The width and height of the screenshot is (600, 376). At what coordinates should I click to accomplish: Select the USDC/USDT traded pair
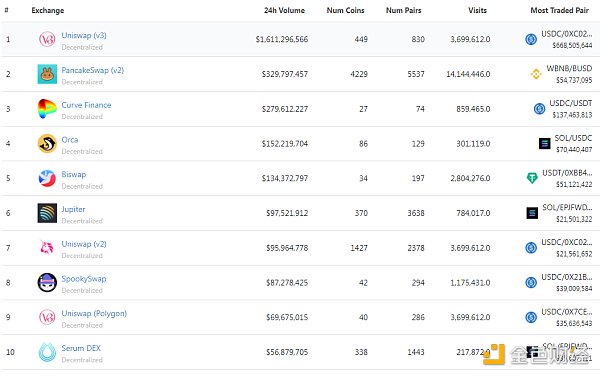click(x=571, y=103)
